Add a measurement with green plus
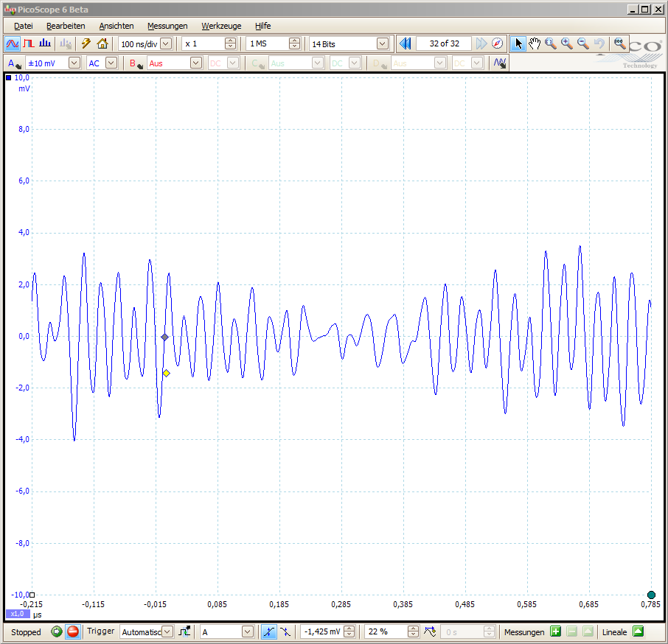 click(555, 631)
